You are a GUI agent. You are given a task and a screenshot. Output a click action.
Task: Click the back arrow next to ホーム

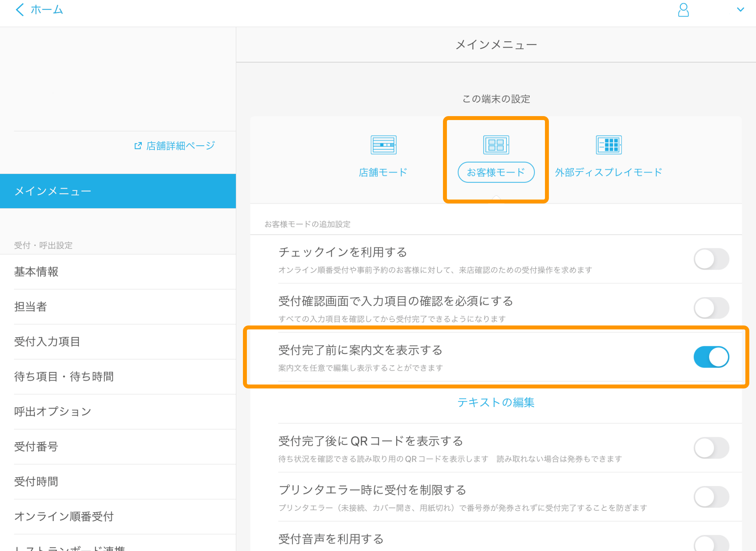[x=20, y=10]
